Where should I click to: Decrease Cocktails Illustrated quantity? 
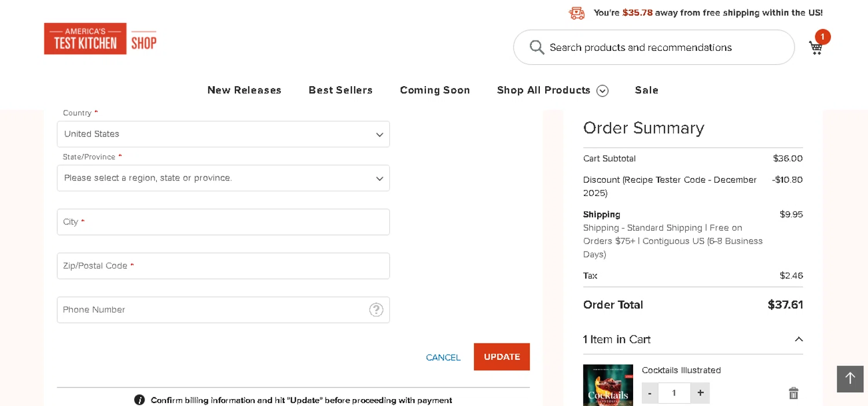(650, 393)
